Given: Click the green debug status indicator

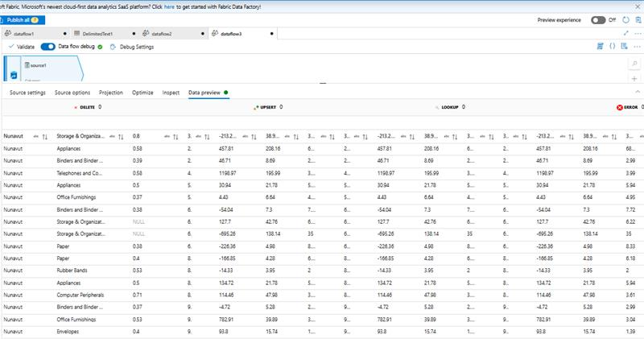Looking at the screenshot, I should pyautogui.click(x=100, y=47).
